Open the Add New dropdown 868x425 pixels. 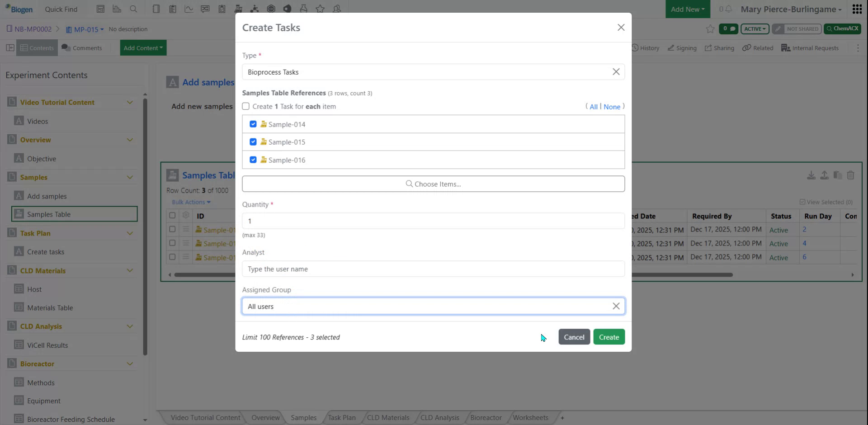(x=687, y=9)
